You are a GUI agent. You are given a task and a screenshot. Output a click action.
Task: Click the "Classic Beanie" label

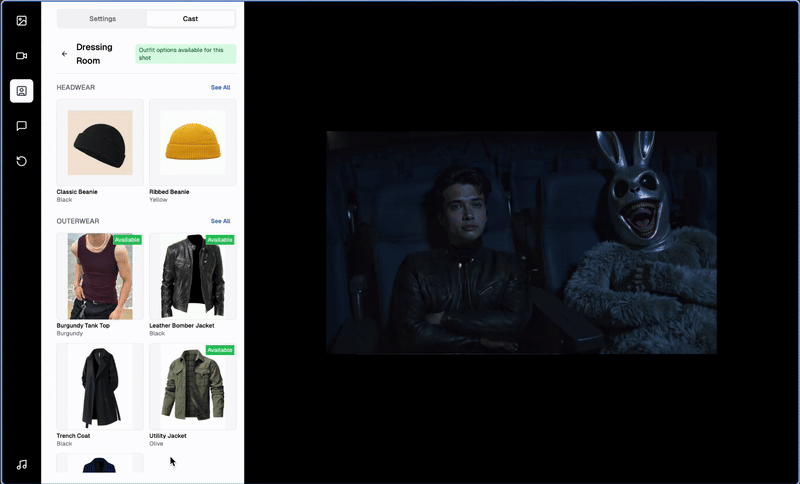(77, 192)
